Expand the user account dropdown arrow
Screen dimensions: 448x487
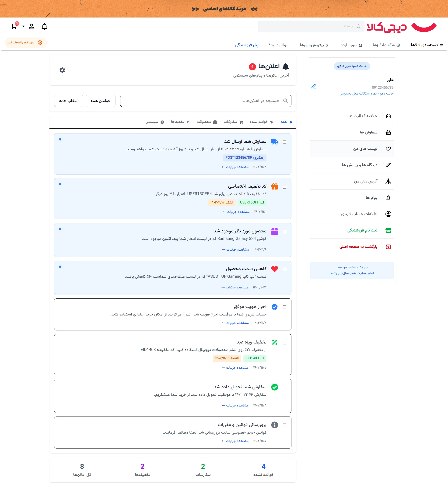pos(24,26)
